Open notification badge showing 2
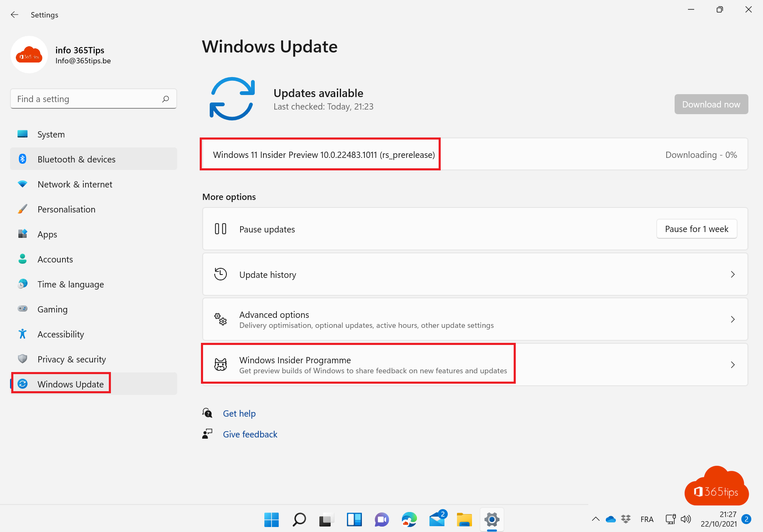Screen dimensions: 763x532 (747, 519)
